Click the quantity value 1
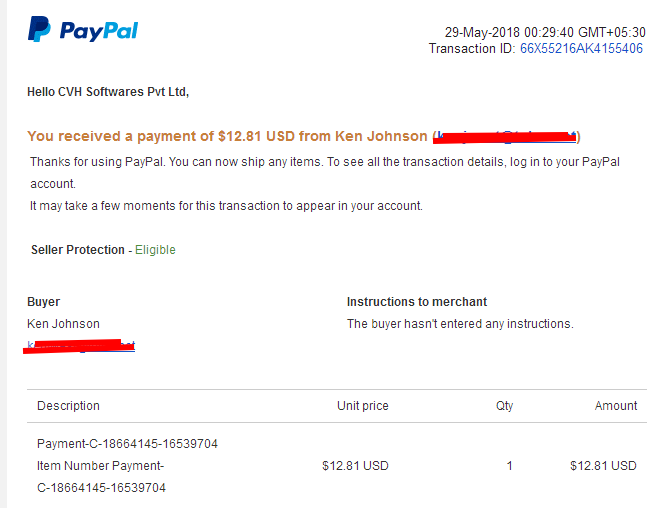Image resolution: width=660 pixels, height=508 pixels. tap(509, 466)
